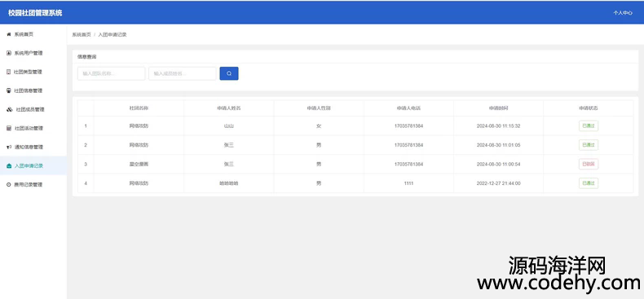Open 个人中心 in the top bar
Viewport: 644px width, 299px height.
click(x=623, y=13)
